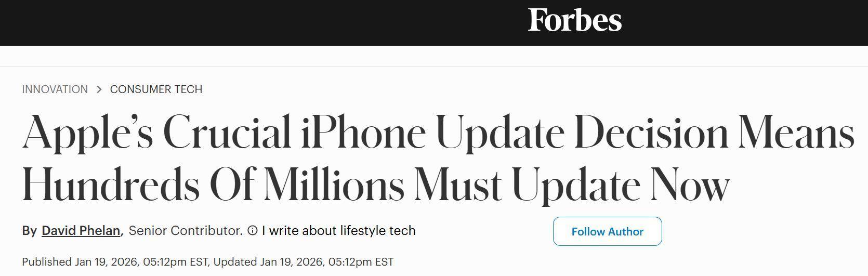Image resolution: width=868 pixels, height=276 pixels.
Task: Click the word "iPhone" in the headline
Action: [x=363, y=133]
